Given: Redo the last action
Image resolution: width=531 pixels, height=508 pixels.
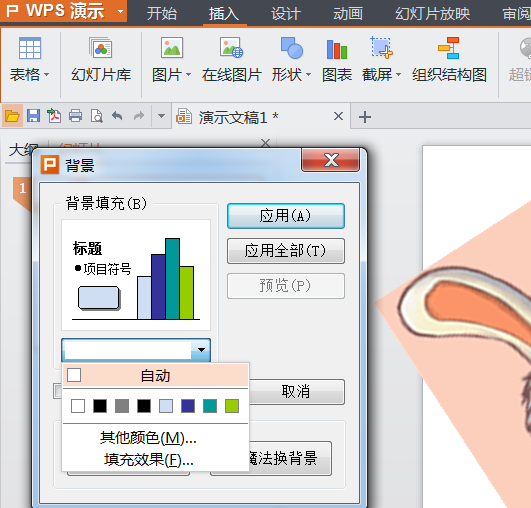Looking at the screenshot, I should click(x=139, y=116).
